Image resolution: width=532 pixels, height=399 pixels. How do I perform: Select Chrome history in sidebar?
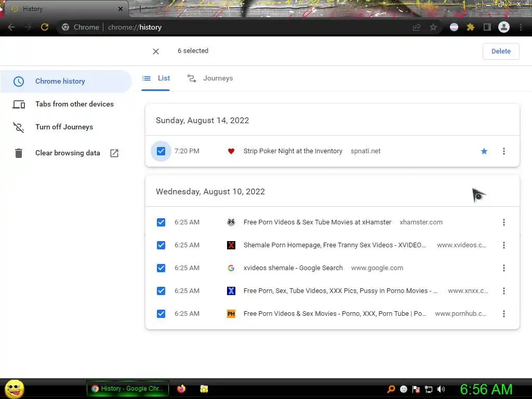coord(66,82)
